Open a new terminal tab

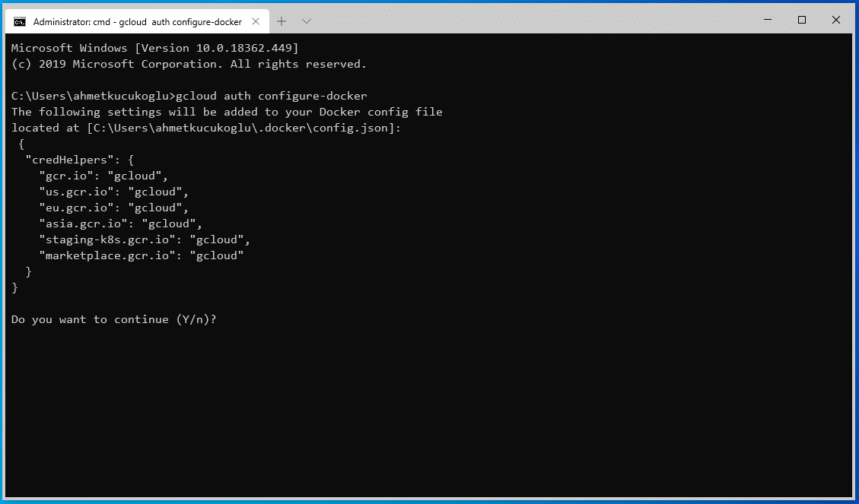pyautogui.click(x=282, y=21)
